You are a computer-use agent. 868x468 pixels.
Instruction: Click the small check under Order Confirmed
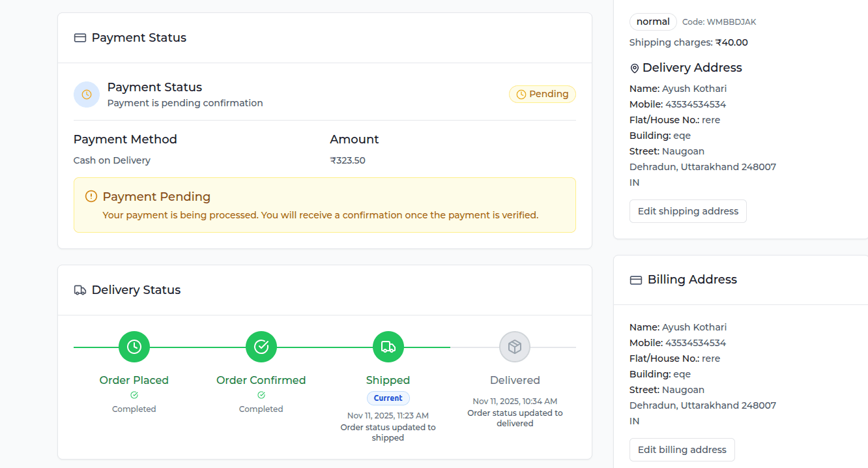(x=261, y=395)
